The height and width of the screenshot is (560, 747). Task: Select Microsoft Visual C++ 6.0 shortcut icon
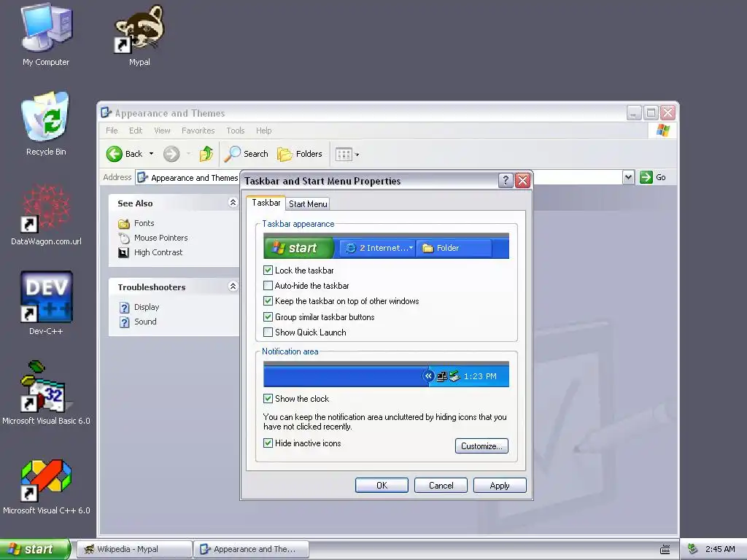[x=46, y=480]
